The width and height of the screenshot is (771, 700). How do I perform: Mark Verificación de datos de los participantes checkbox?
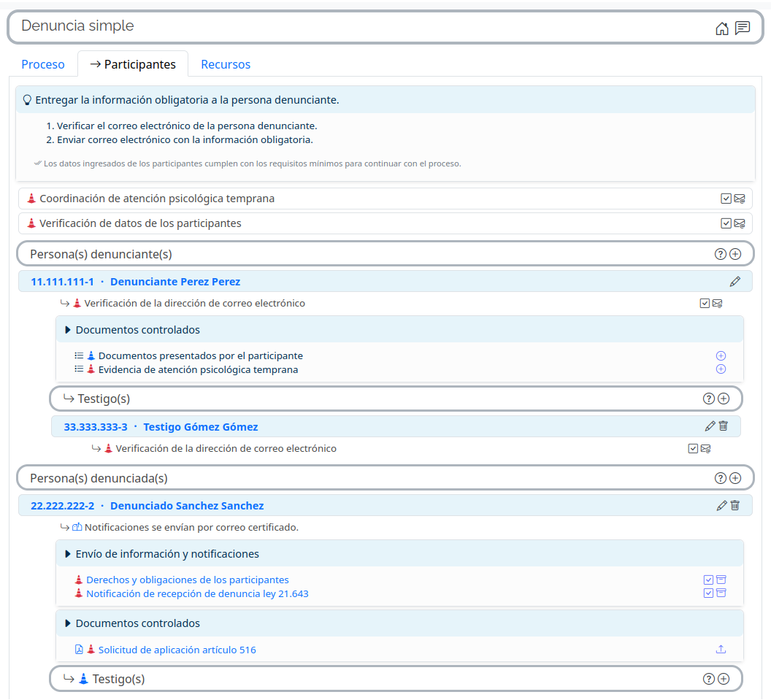726,223
